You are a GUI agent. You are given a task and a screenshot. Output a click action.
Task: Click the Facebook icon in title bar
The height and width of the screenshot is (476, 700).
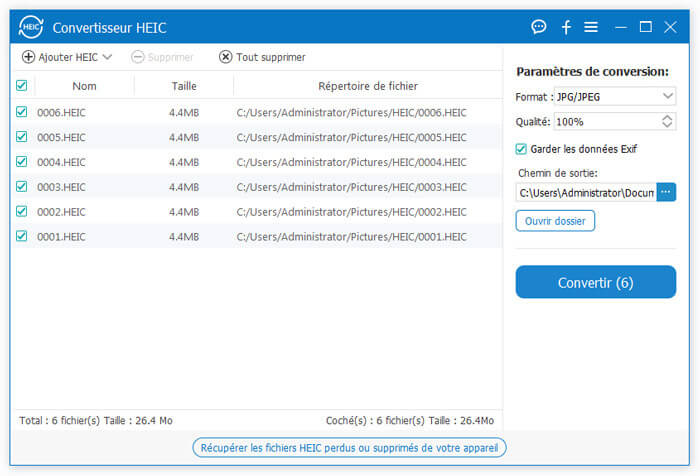[566, 27]
